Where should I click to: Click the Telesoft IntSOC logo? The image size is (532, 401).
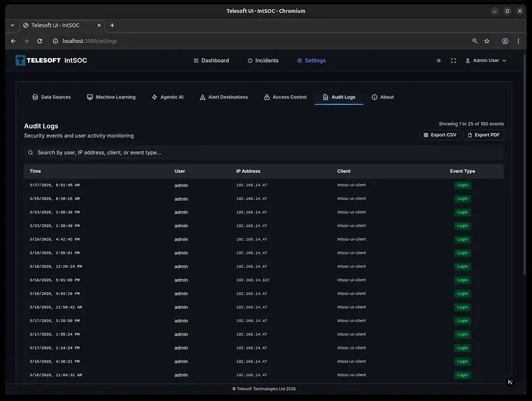click(x=51, y=61)
